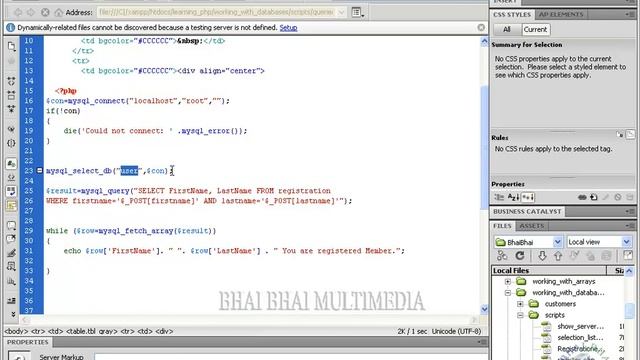This screenshot has height=360, width=640.
Task: Click Select Parent Tag icon
Action: pos(11,129)
